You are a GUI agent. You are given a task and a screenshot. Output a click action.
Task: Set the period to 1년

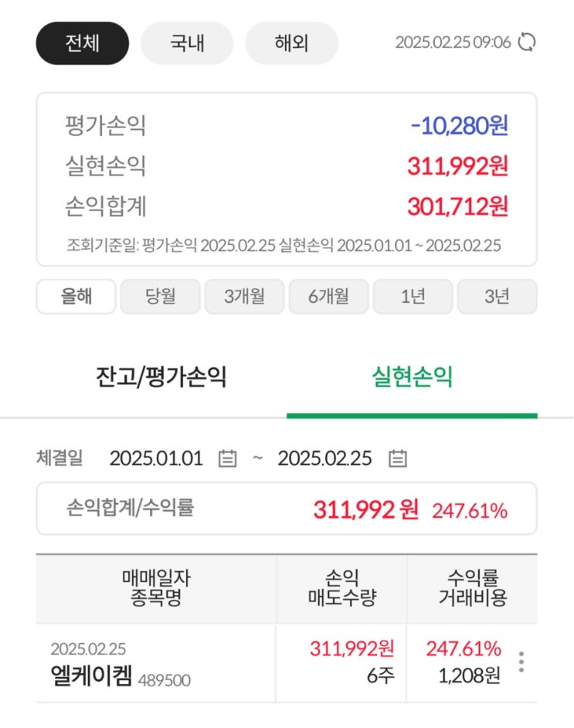pyautogui.click(x=413, y=296)
